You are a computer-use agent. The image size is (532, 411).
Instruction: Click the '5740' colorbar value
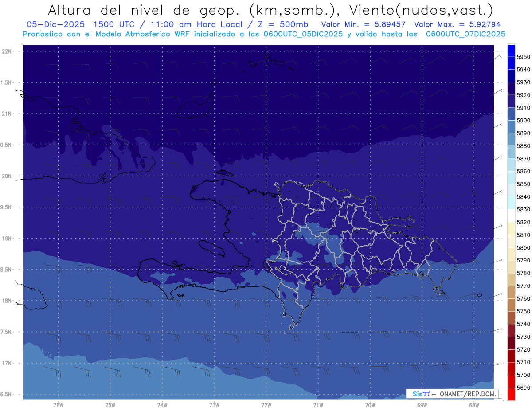[524, 324]
